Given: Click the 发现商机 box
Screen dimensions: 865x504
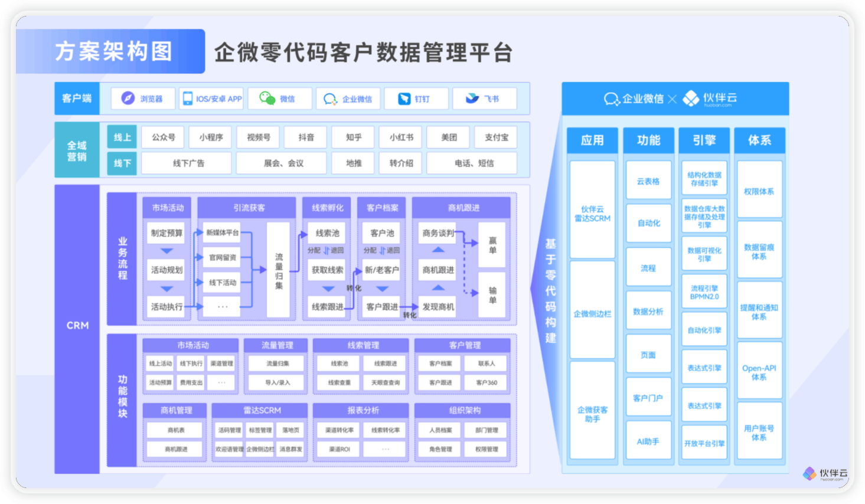Looking at the screenshot, I should pyautogui.click(x=438, y=307).
